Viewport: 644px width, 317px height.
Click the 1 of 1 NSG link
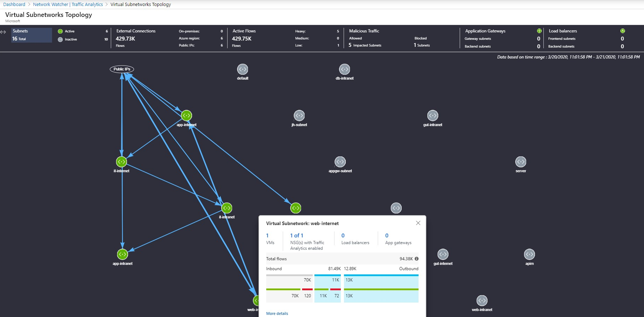coord(297,235)
